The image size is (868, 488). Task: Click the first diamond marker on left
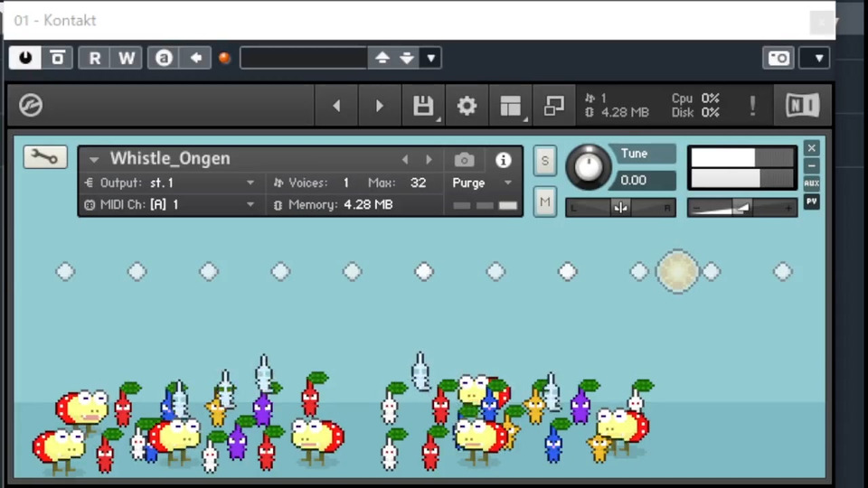65,272
